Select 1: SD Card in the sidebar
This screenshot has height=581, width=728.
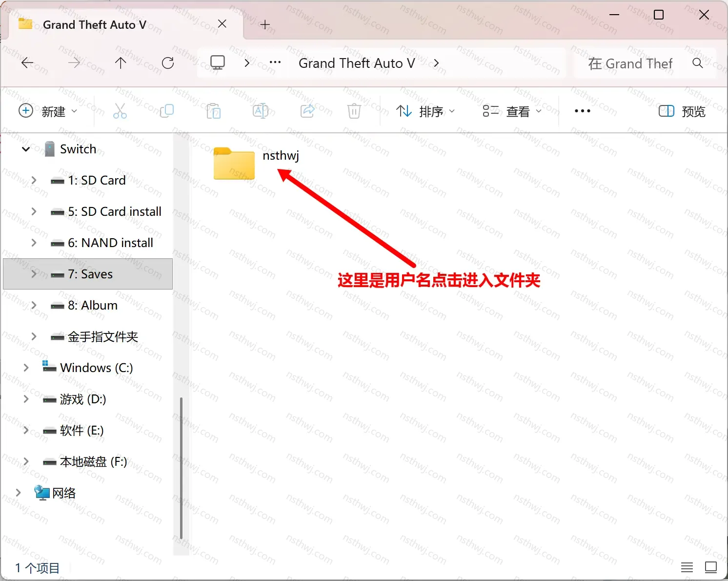tap(97, 180)
